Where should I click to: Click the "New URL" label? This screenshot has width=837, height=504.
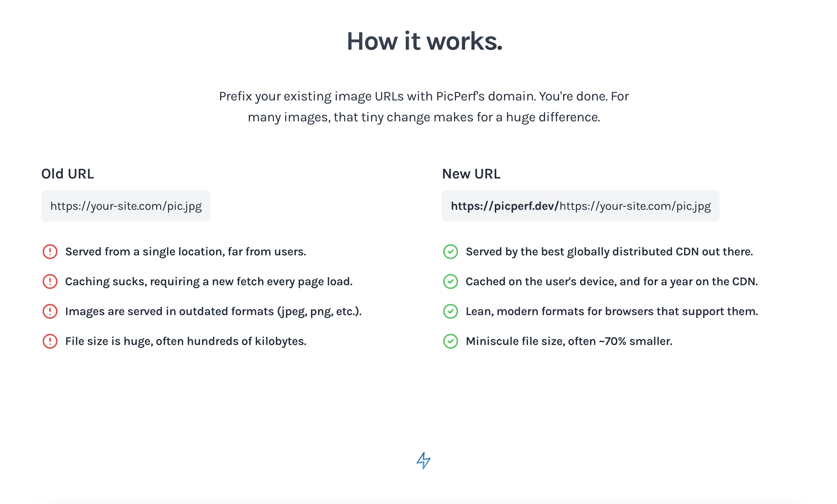(x=471, y=174)
